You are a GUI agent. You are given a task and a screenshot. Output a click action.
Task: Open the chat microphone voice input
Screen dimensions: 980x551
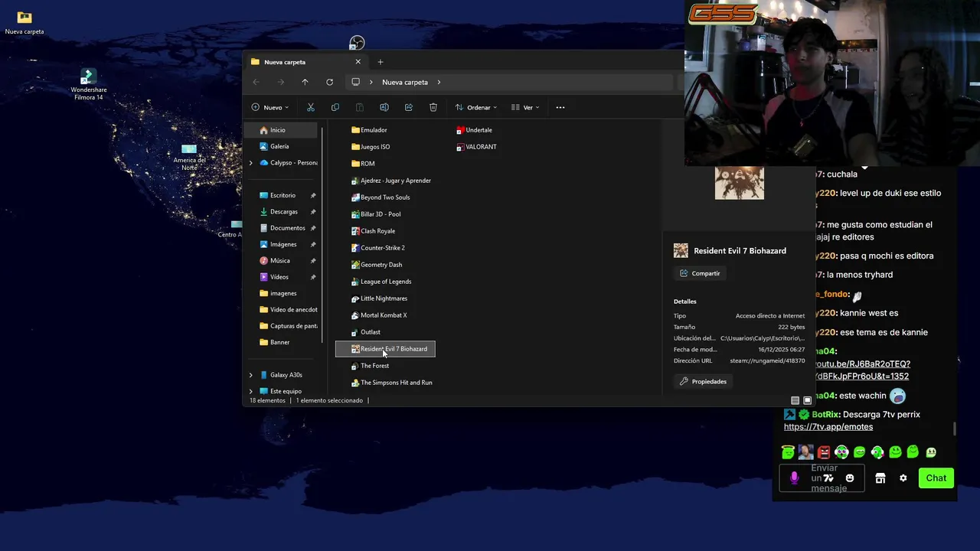tap(794, 478)
